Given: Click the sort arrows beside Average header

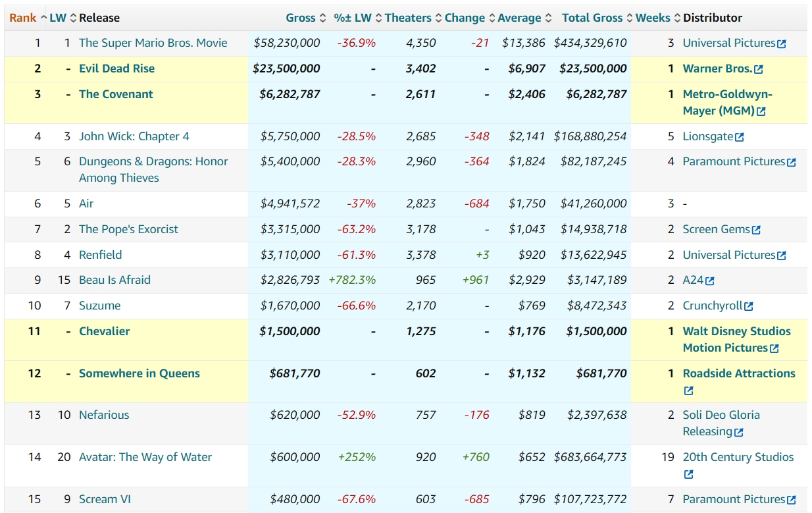Looking at the screenshot, I should tap(548, 18).
